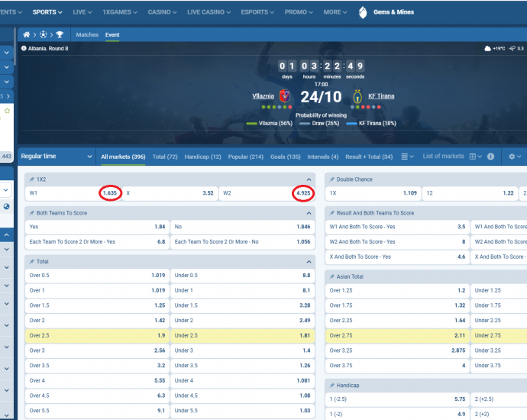Image resolution: width=527 pixels, height=420 pixels.
Task: Select Handicap (12) tab
Action: click(202, 157)
